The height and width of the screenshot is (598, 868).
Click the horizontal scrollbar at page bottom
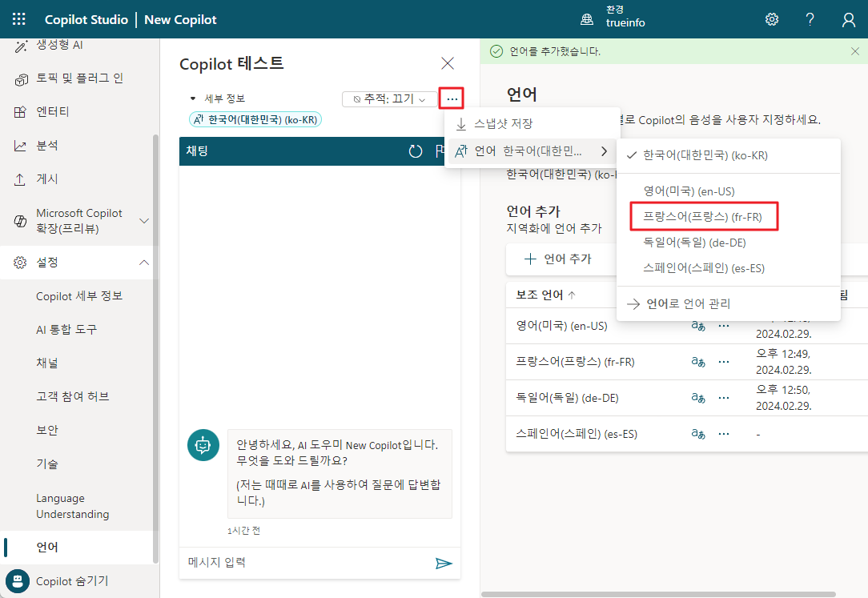click(658, 594)
